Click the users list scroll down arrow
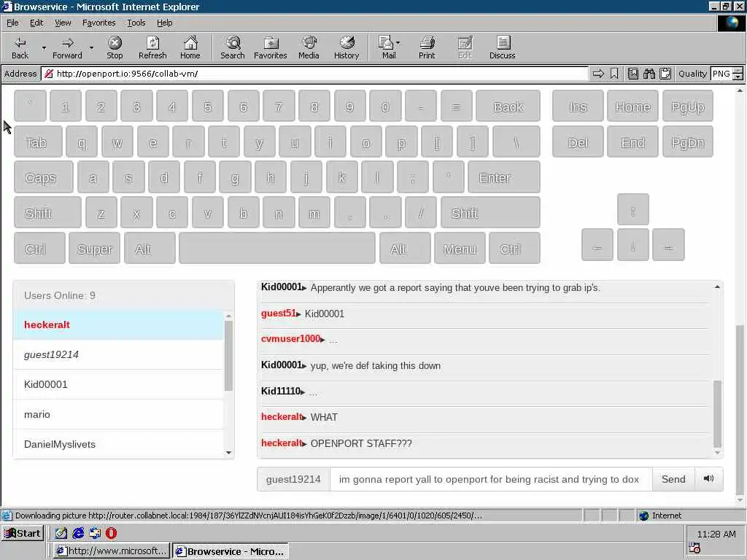 tap(228, 452)
